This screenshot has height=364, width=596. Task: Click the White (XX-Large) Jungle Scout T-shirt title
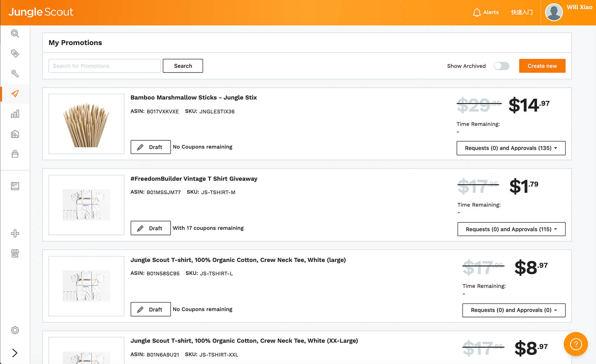[x=244, y=341]
